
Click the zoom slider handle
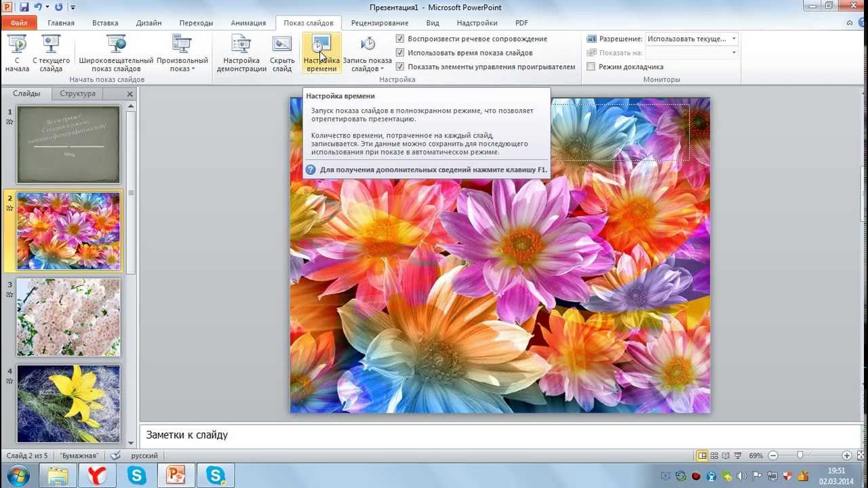coord(800,456)
